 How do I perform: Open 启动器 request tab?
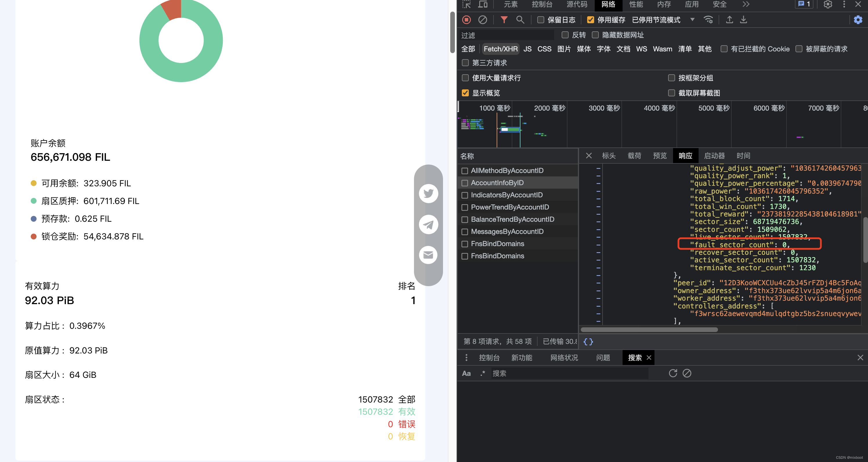coord(714,156)
